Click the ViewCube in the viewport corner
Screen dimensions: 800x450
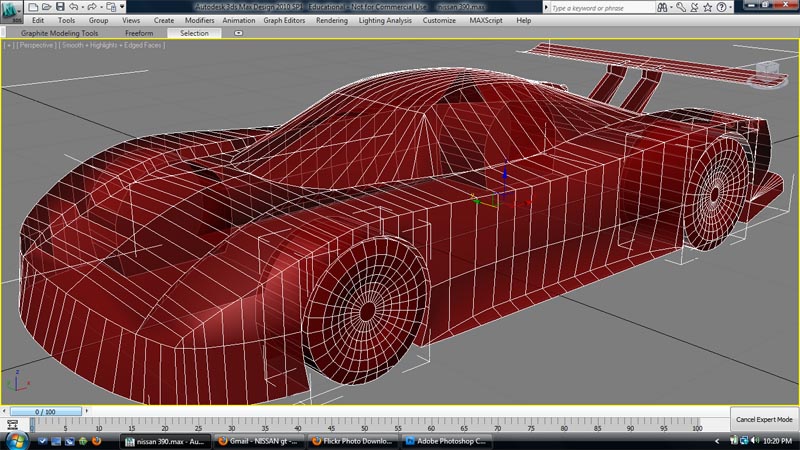[767, 70]
